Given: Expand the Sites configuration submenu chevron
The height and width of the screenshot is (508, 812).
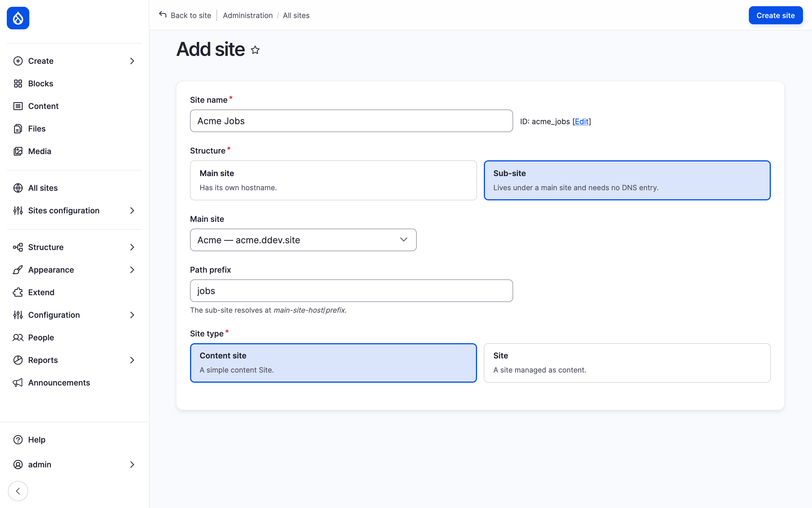Looking at the screenshot, I should coord(132,210).
